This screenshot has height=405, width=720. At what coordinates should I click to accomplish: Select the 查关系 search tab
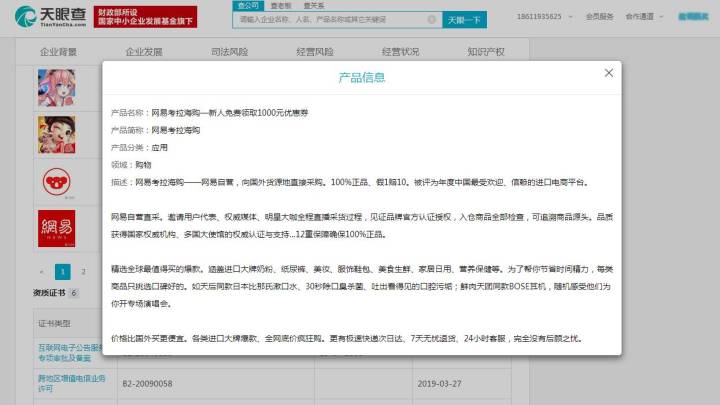pos(314,6)
